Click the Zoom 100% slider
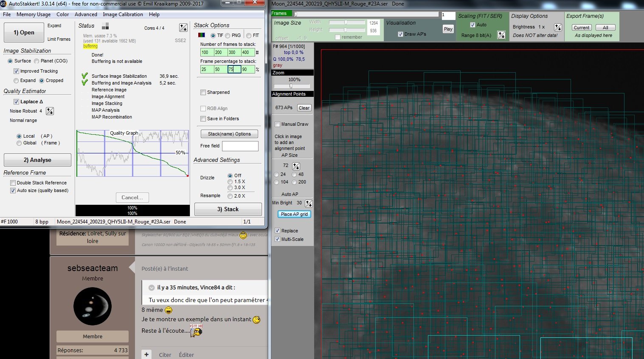The image size is (644, 359). 291,86
